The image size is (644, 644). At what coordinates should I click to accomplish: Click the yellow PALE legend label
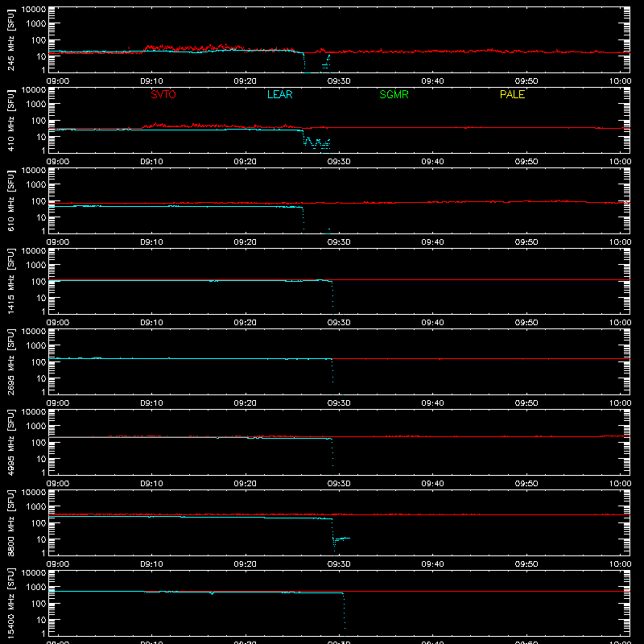[x=512, y=94]
